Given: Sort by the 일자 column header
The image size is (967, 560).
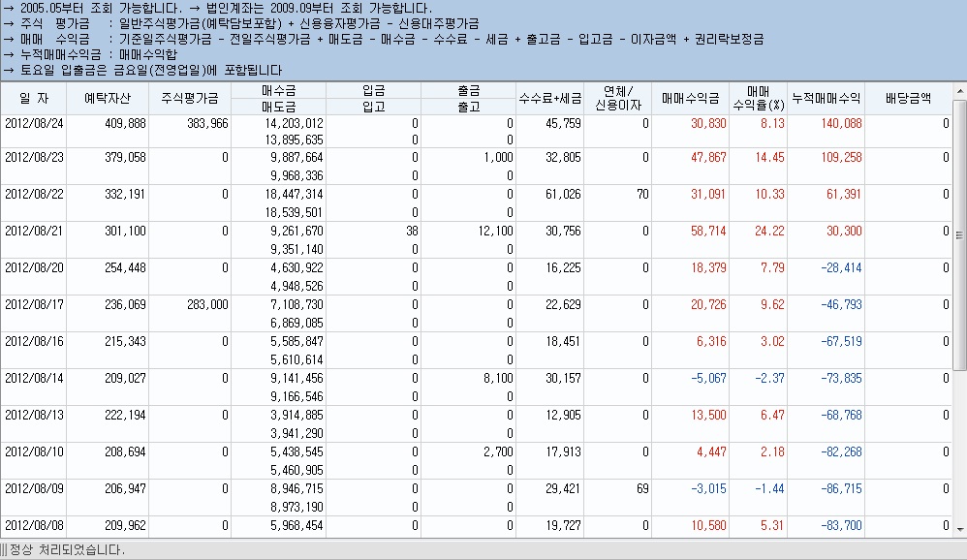Looking at the screenshot, I should click(33, 98).
